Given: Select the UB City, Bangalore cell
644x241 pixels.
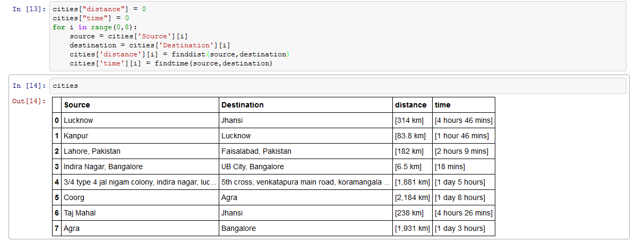Looking at the screenshot, I should click(x=253, y=167).
